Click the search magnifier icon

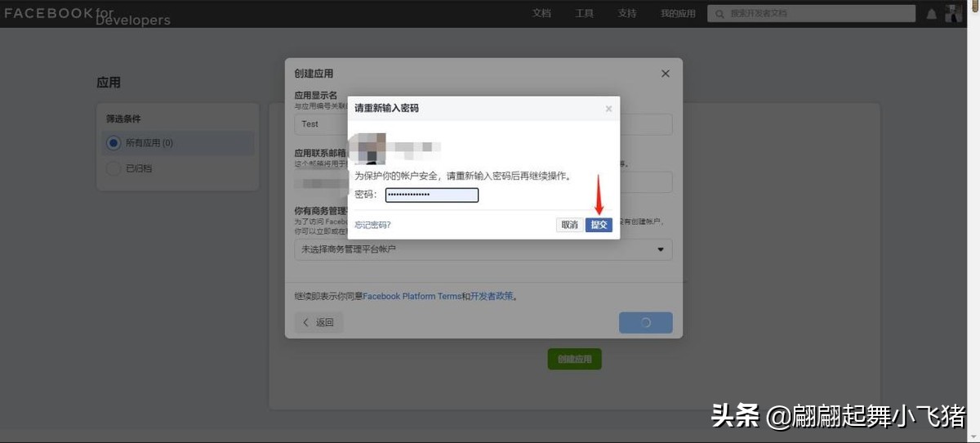(x=719, y=14)
